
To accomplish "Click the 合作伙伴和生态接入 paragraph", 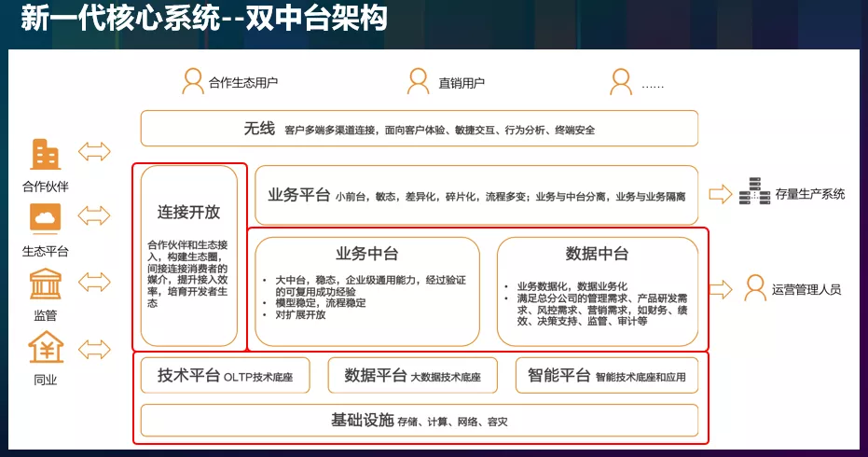I will [187, 273].
